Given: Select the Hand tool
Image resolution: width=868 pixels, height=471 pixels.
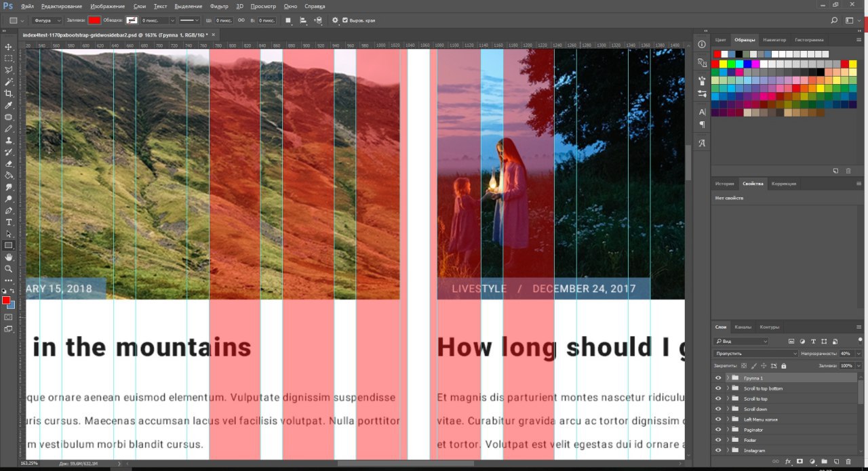Looking at the screenshot, I should click(9, 257).
